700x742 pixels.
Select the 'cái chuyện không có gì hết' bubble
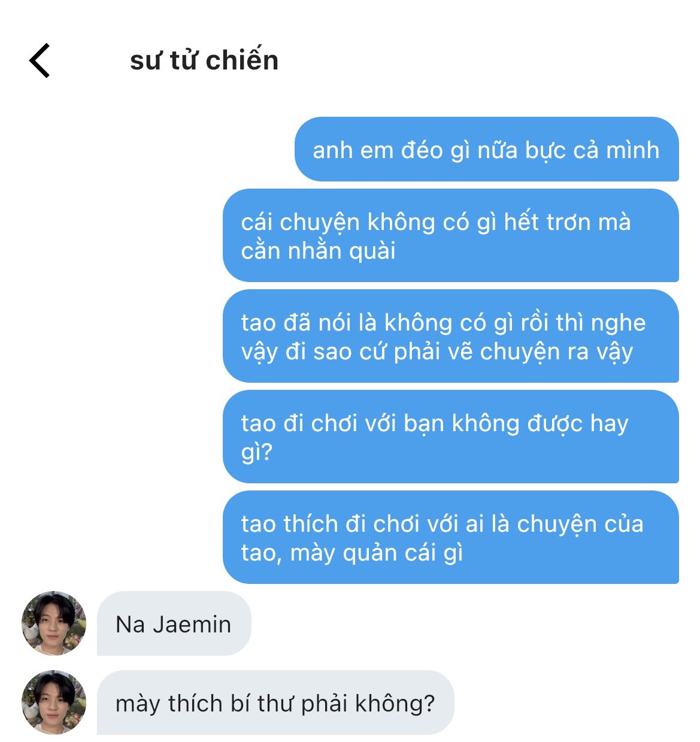pyautogui.click(x=451, y=235)
